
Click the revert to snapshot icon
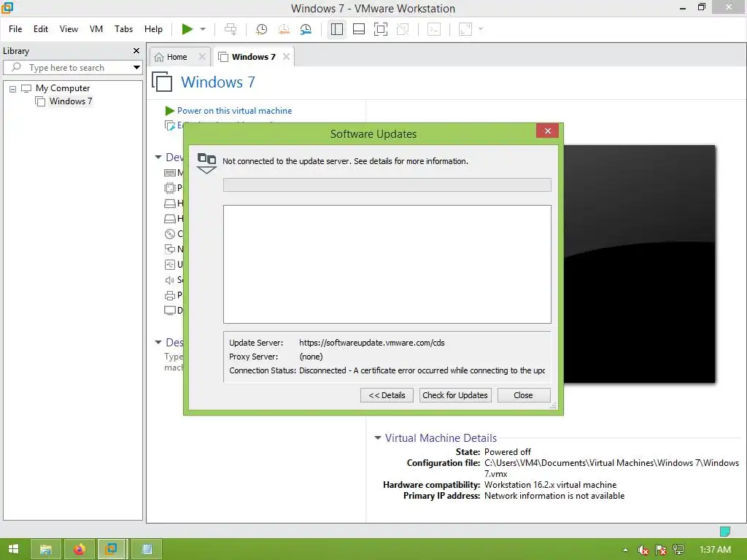click(284, 29)
